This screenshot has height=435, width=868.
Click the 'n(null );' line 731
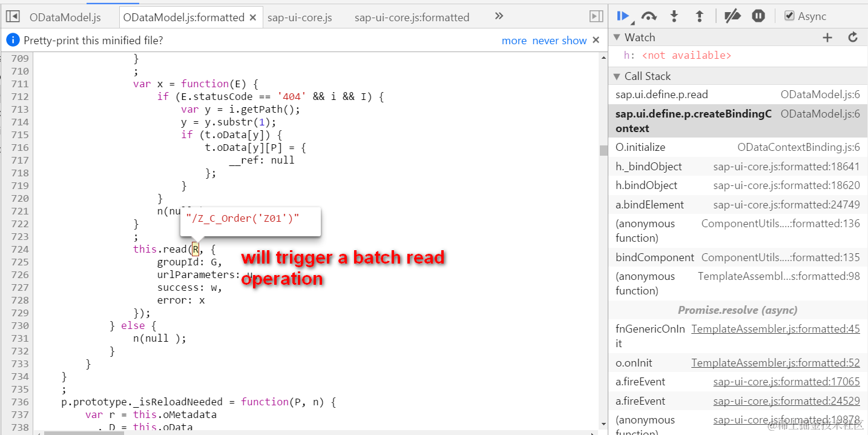pos(160,338)
